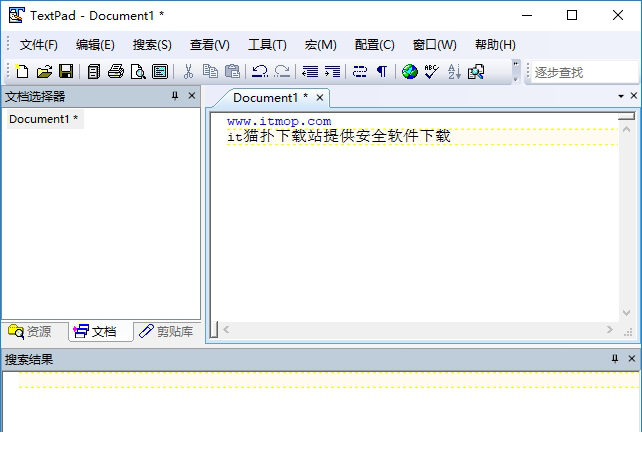Click the editor vertical scrollbar up arrow
The height and width of the screenshot is (449, 642).
(x=626, y=129)
